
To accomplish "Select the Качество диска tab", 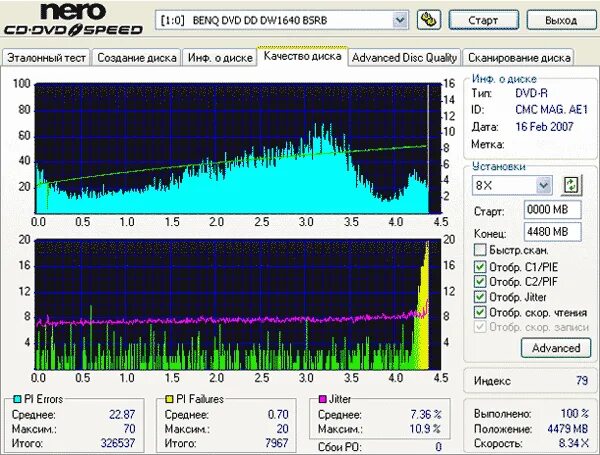I will (x=302, y=56).
